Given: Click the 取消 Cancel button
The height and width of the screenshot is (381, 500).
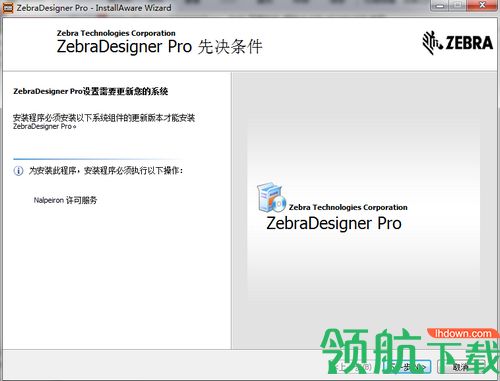Looking at the screenshot, I should (461, 367).
